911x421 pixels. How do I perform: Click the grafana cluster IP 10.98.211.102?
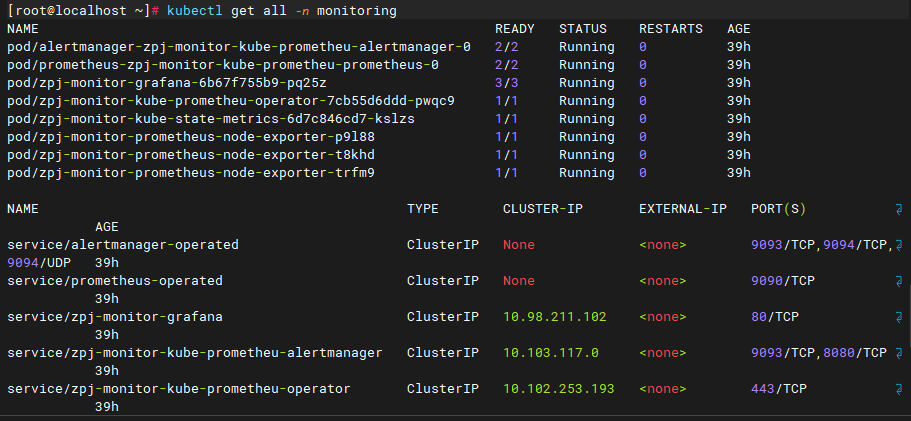[554, 317]
